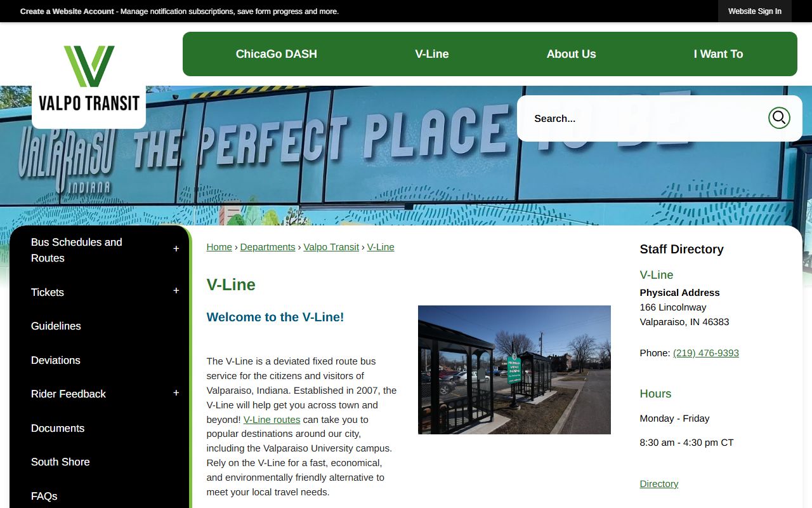Open FAQs in the sidebar
Image resolution: width=812 pixels, height=508 pixels.
[44, 496]
